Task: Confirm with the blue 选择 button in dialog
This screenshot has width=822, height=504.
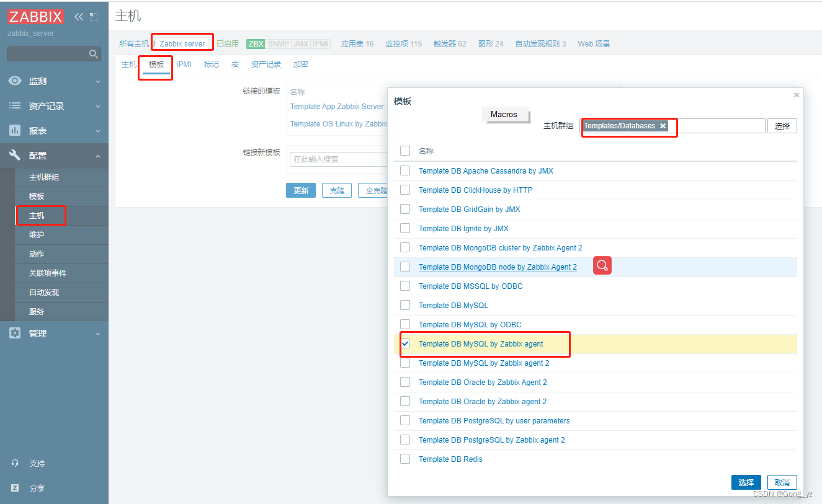Action: coord(746,482)
